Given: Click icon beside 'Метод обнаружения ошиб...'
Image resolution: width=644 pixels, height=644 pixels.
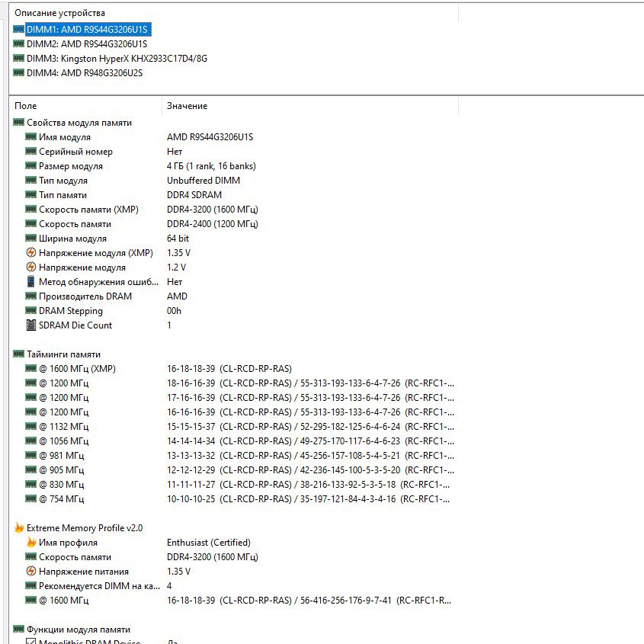Looking at the screenshot, I should (30, 281).
